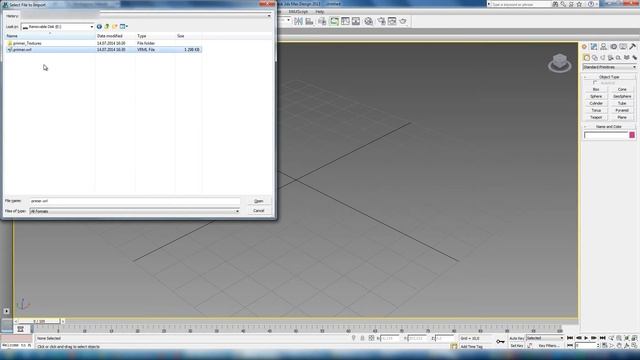
Task: Click the Cancel button in dialog
Action: pos(259,211)
